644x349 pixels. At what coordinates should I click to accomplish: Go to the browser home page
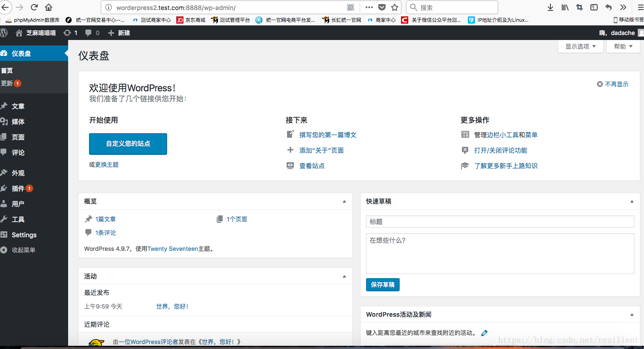[x=49, y=7]
